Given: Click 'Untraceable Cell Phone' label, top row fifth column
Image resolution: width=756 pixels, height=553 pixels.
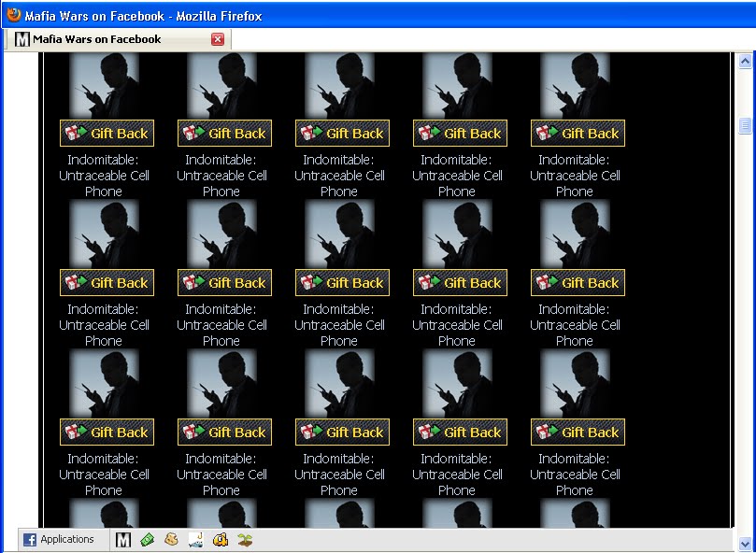Looking at the screenshot, I should click(x=575, y=183).
